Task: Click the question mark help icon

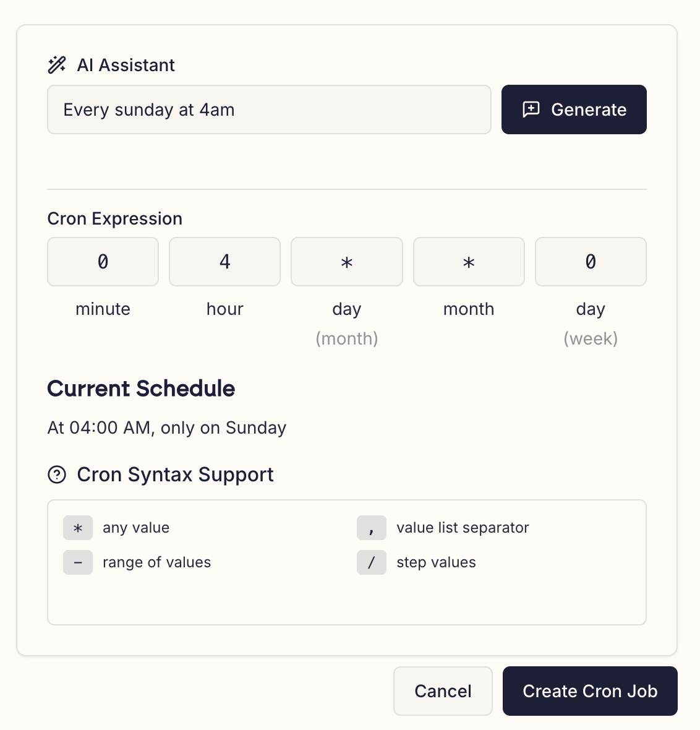Action: (57, 474)
